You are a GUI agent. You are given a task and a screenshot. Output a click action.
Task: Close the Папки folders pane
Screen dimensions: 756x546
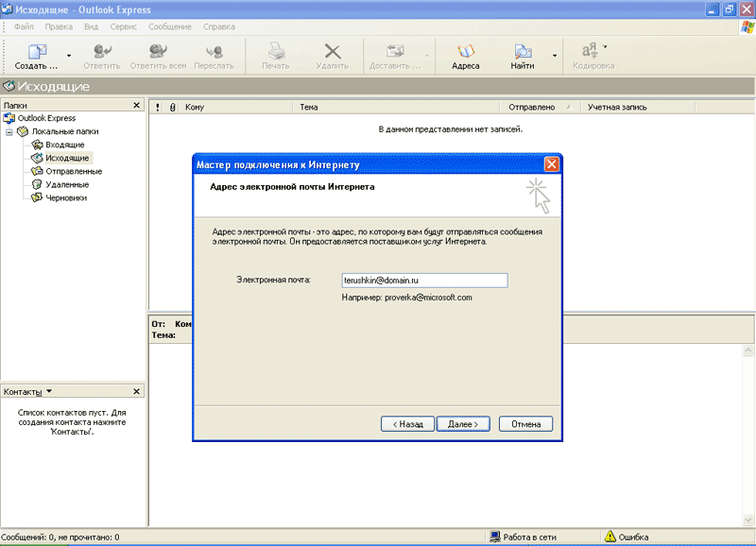136,105
